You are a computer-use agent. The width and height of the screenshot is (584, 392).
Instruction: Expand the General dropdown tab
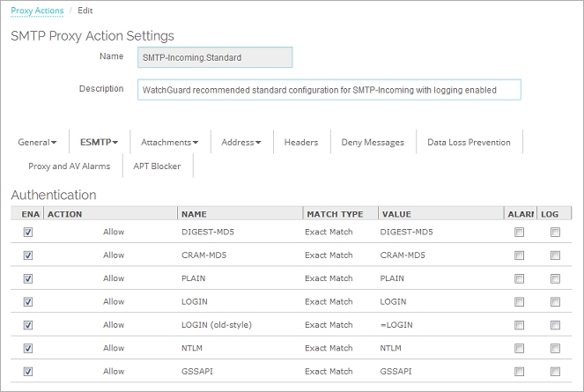coord(38,142)
